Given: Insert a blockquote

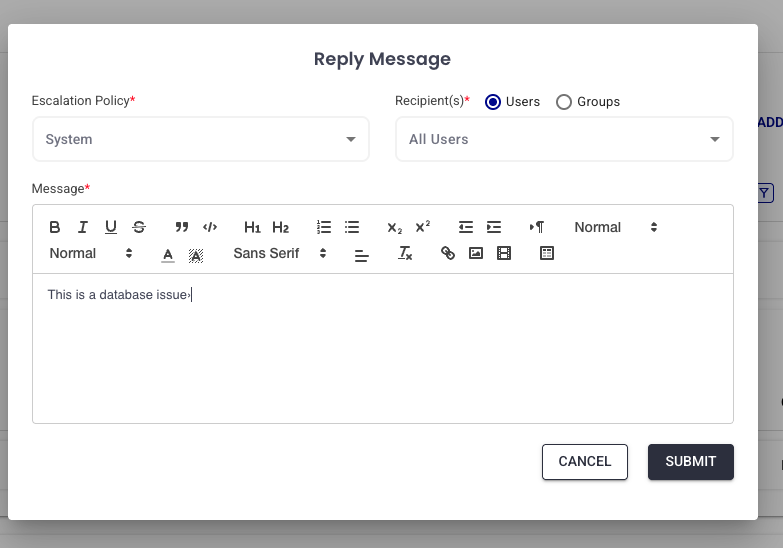Looking at the screenshot, I should (182, 227).
